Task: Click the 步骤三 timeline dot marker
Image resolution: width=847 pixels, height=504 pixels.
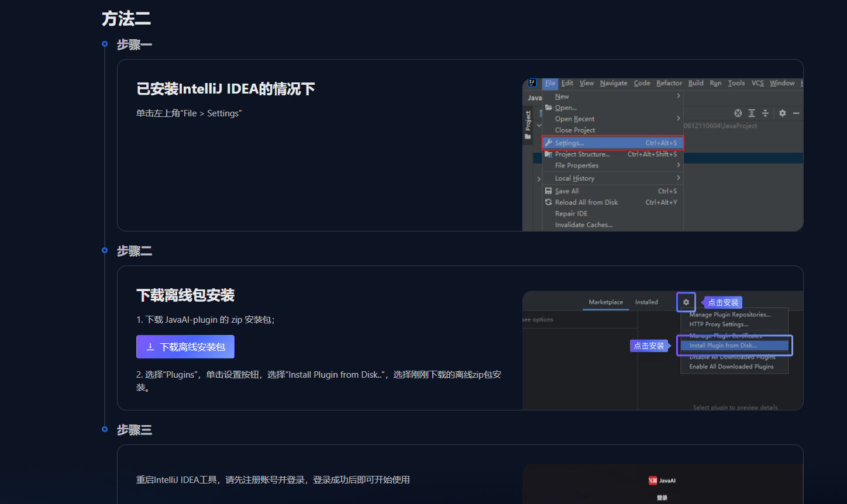Action: coord(105,429)
